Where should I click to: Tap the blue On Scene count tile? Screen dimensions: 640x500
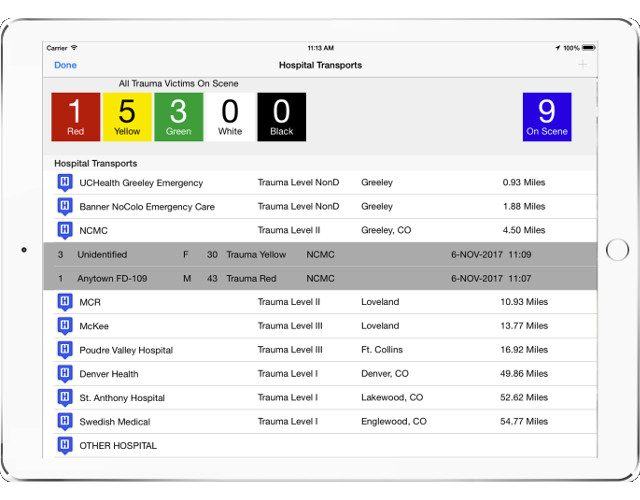coord(547,117)
